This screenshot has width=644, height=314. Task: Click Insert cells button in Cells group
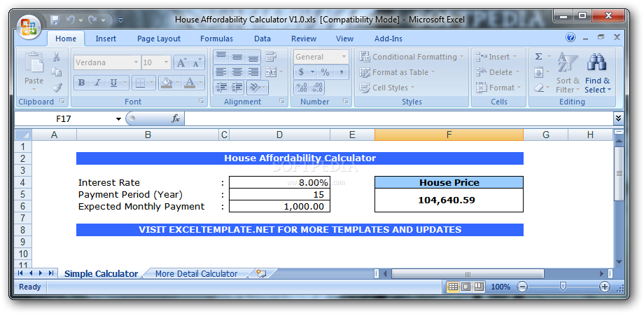pos(496,57)
